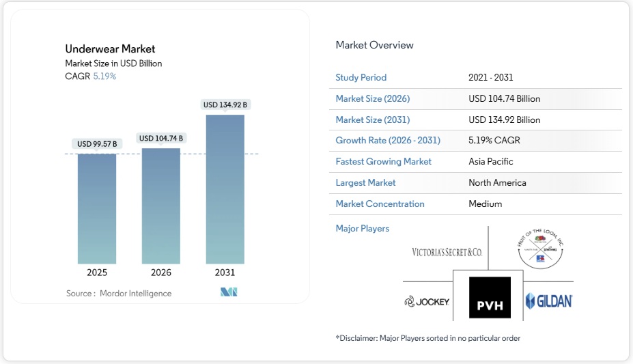Click the USD 134.92 B bar label
The width and height of the screenshot is (633, 364).
pos(225,105)
